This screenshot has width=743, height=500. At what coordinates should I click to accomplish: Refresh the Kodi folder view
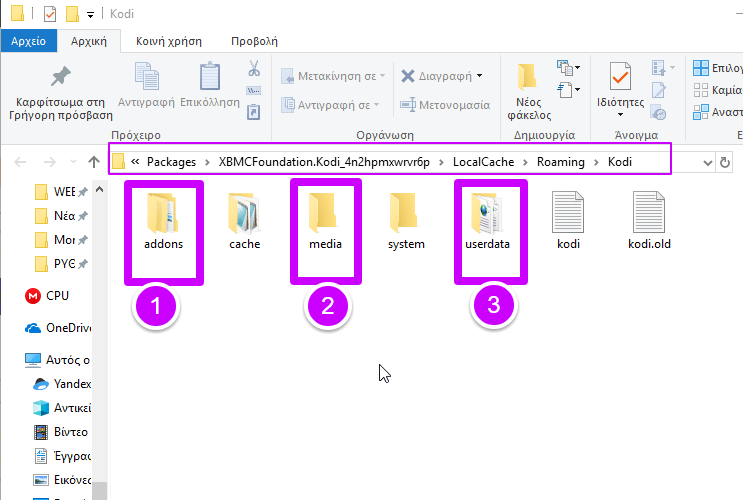tap(725, 163)
